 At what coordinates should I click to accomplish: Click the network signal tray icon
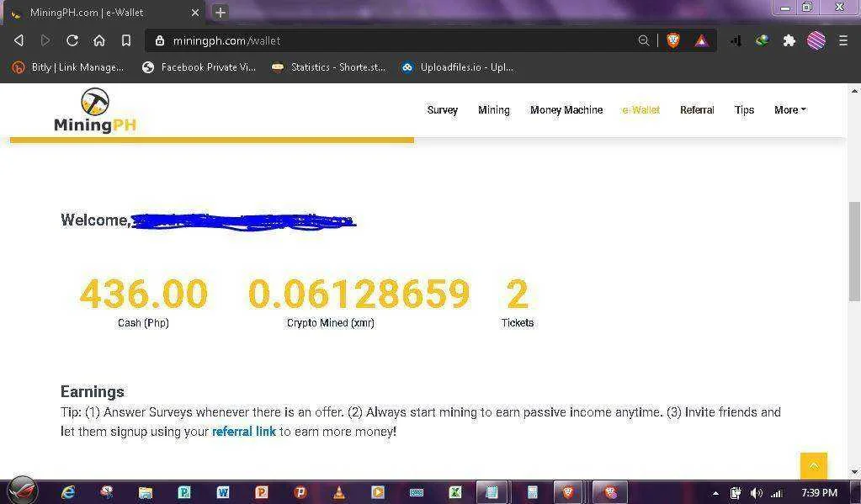click(x=777, y=493)
